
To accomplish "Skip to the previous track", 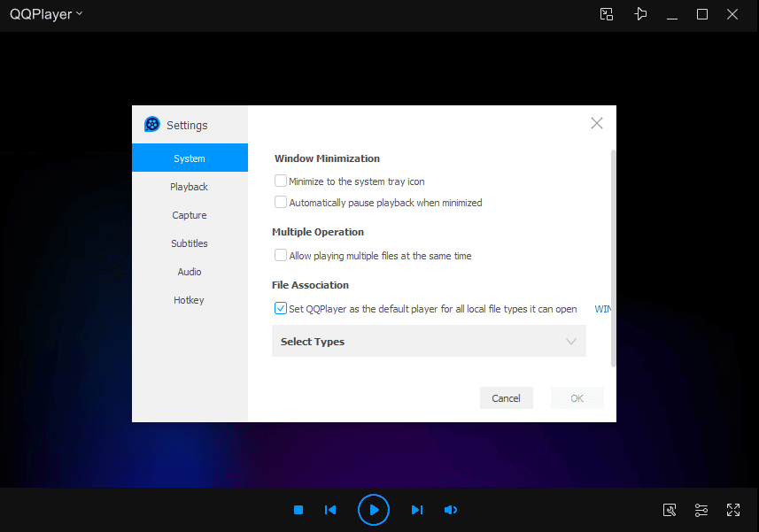I will 330,510.
